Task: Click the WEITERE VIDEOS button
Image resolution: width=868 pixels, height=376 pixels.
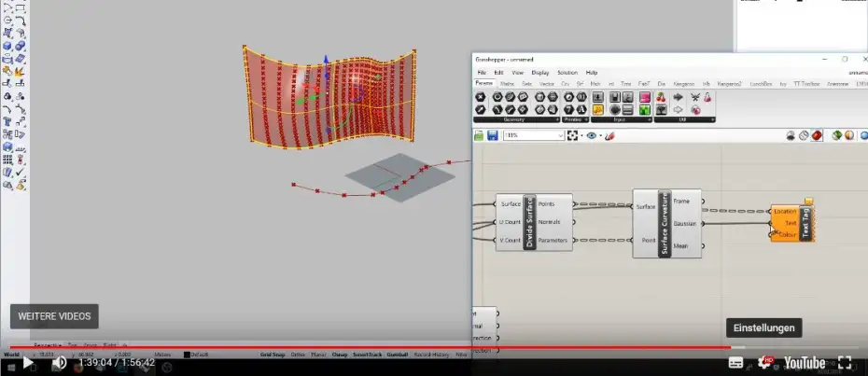Action: pyautogui.click(x=54, y=316)
